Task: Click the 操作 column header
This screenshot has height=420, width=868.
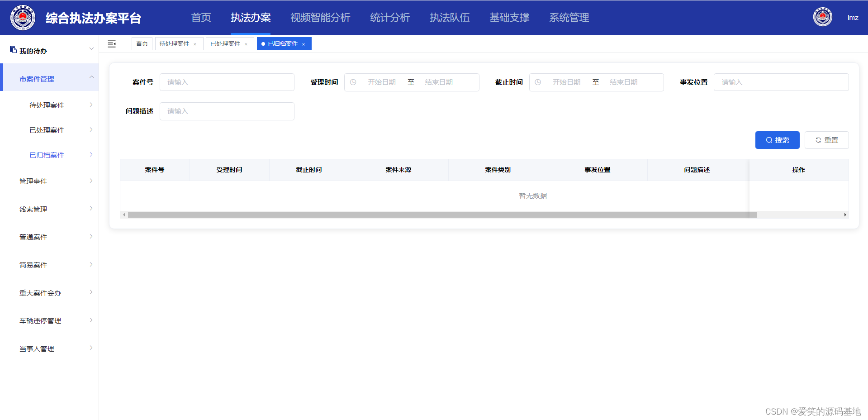Action: coord(799,170)
